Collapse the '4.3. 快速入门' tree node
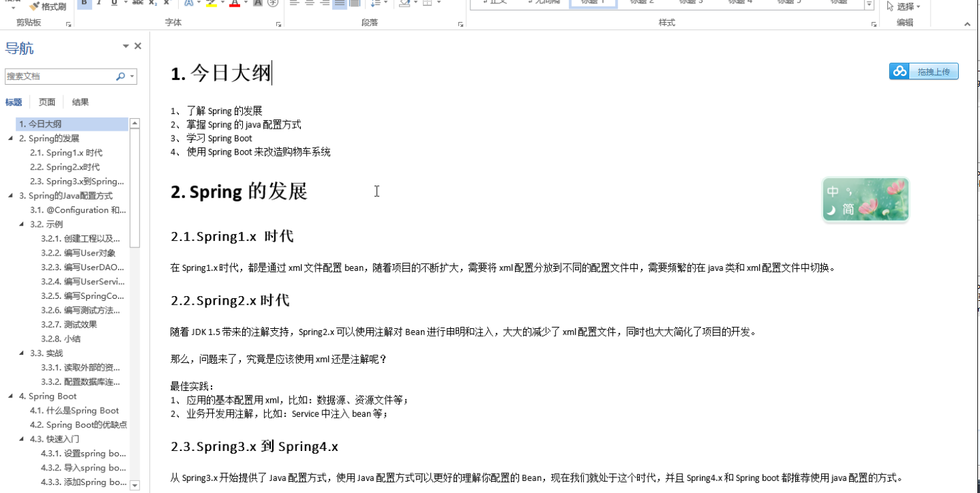The image size is (980, 493). click(x=22, y=440)
